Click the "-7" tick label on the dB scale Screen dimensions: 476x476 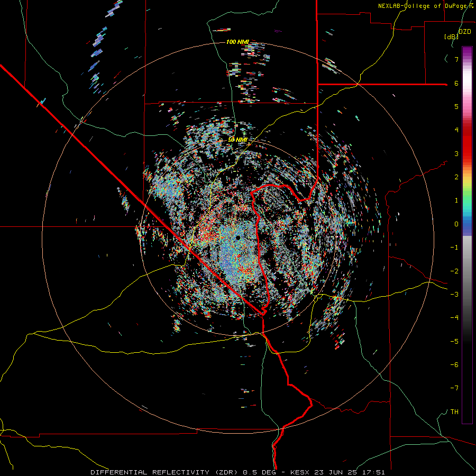pos(454,388)
